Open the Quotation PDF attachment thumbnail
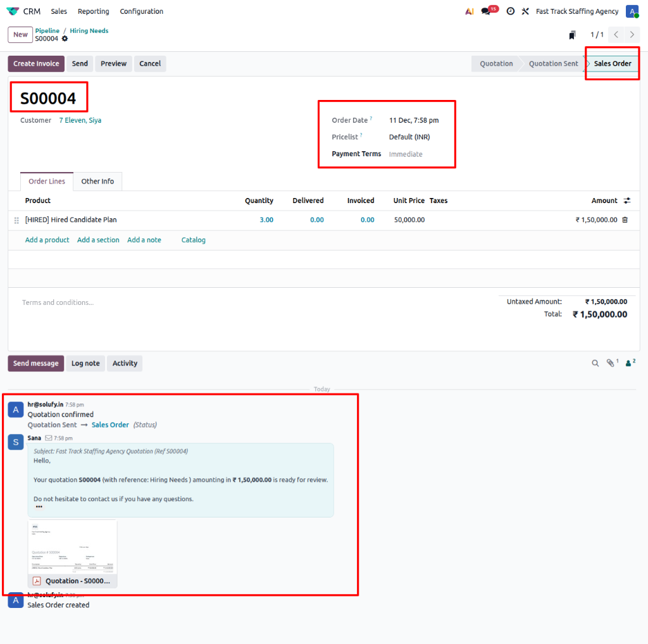Viewport: 648px width, 644px height. pyautogui.click(x=72, y=547)
